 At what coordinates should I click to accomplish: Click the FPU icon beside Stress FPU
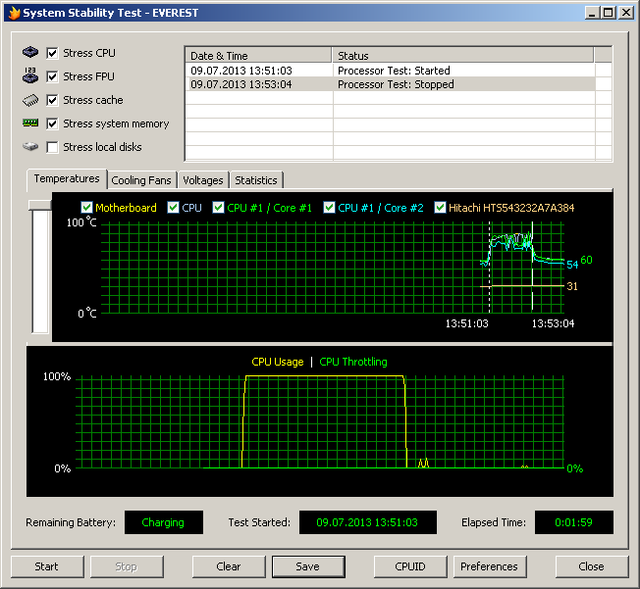pos(30,76)
